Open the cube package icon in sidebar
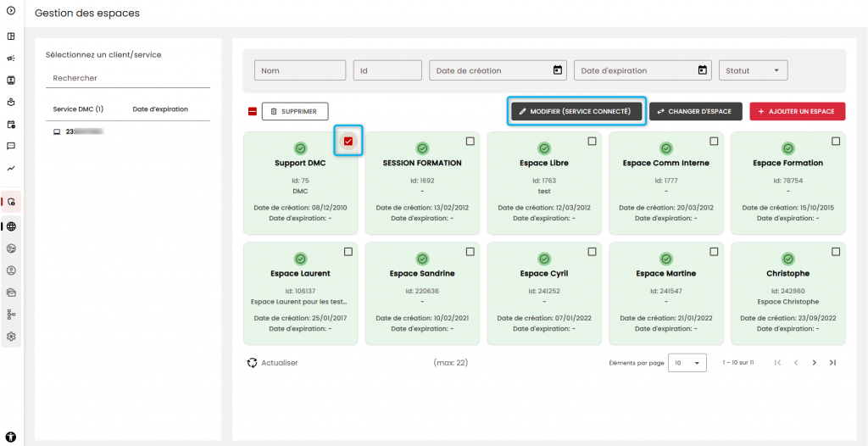The image size is (868, 446). [10, 102]
